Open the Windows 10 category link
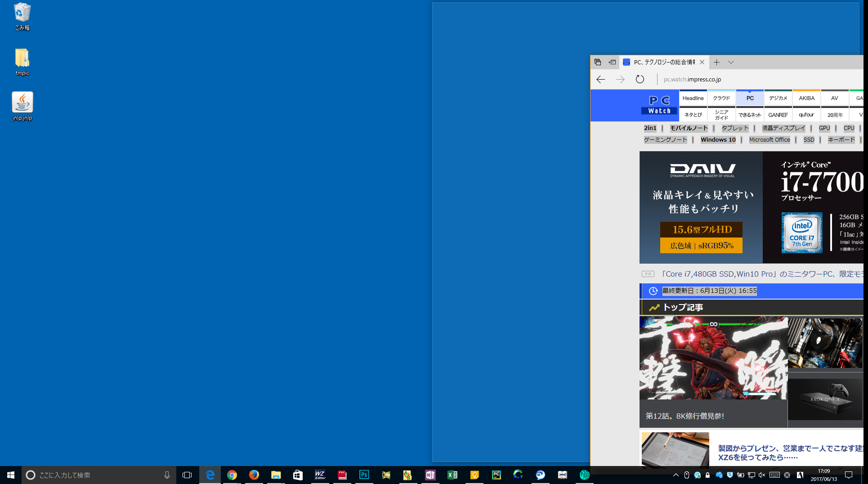Viewport: 868px width, 484px height. coord(718,140)
